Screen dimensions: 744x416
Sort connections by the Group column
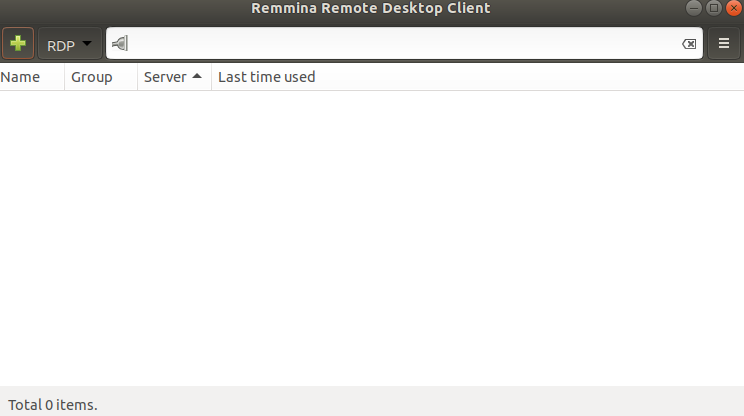coord(92,77)
